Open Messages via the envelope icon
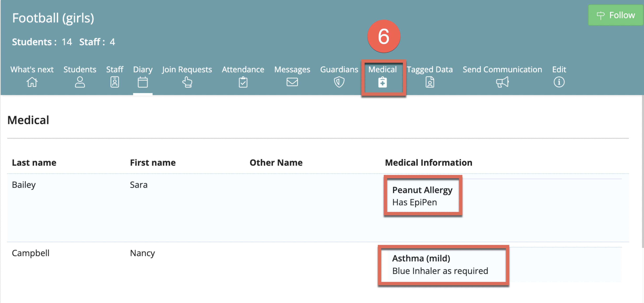Screen dimensions: 644x303 [292, 82]
